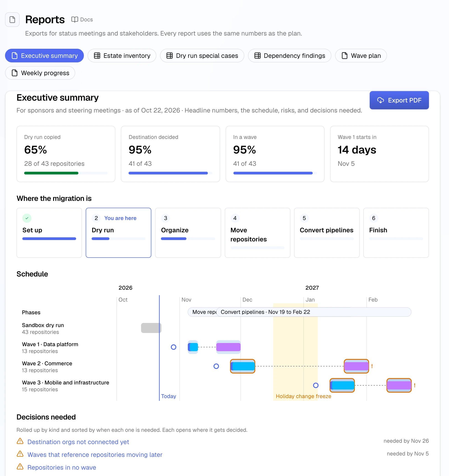Select the Executive summary tab
The height and width of the screenshot is (476, 449).
pos(44,56)
